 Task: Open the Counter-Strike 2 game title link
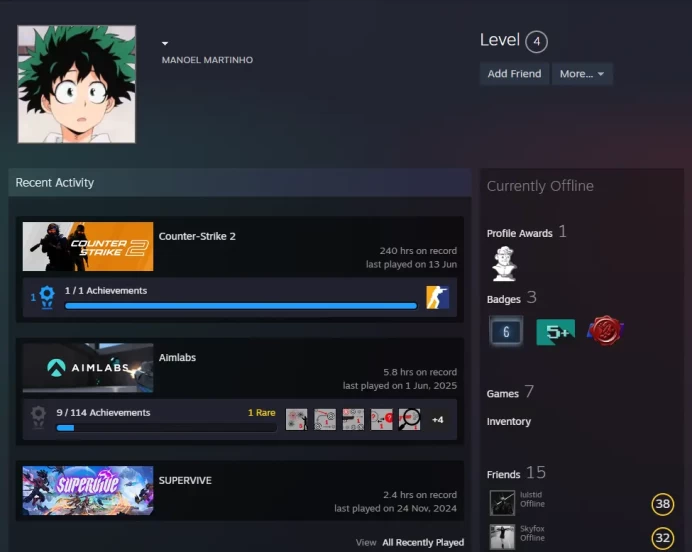click(x=197, y=236)
